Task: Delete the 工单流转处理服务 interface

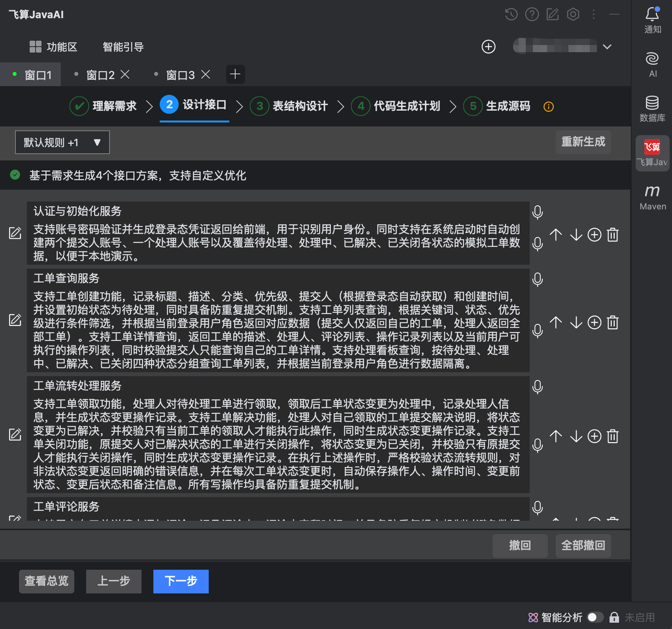Action: point(613,436)
